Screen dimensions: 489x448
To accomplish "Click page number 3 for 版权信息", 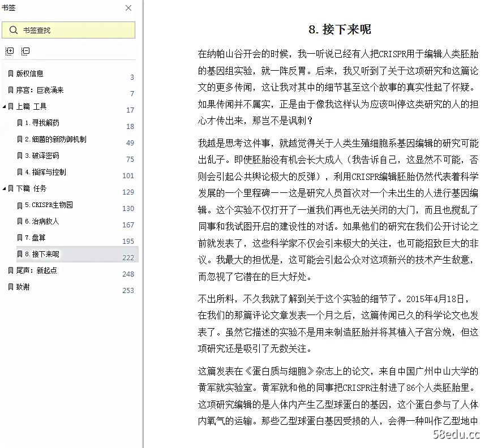I will (132, 77).
